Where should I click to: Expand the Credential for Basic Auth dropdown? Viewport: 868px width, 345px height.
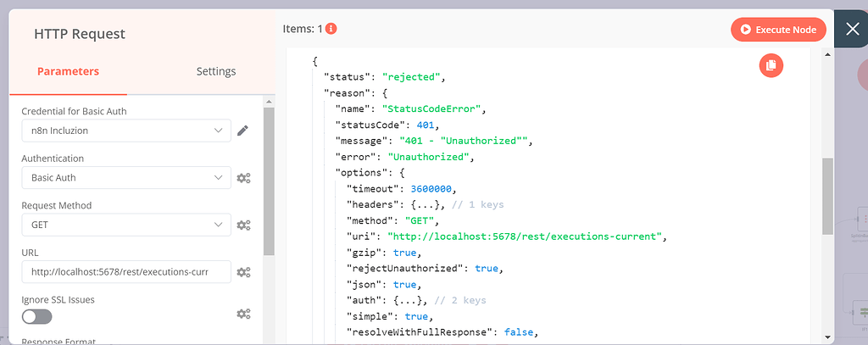tap(125, 131)
